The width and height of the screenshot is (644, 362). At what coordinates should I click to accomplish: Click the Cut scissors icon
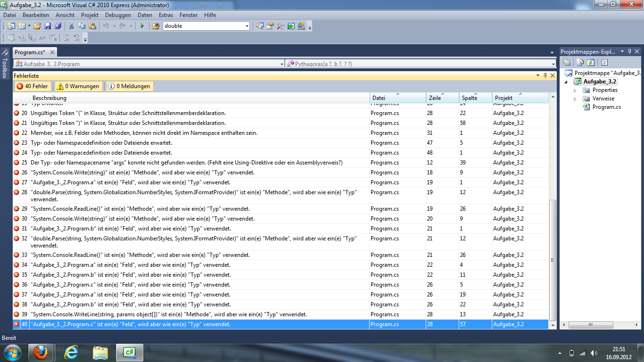[71, 26]
